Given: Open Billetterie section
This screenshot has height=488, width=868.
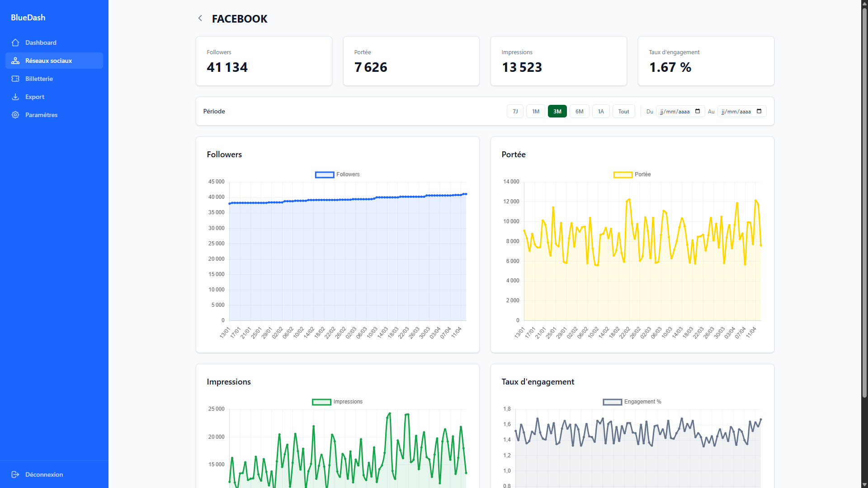Looking at the screenshot, I should pos(54,79).
